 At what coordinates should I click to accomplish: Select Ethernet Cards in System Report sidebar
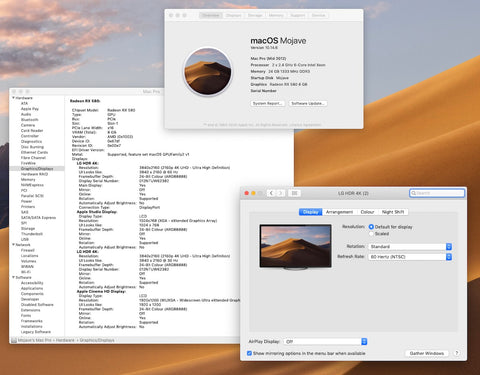(x=34, y=152)
